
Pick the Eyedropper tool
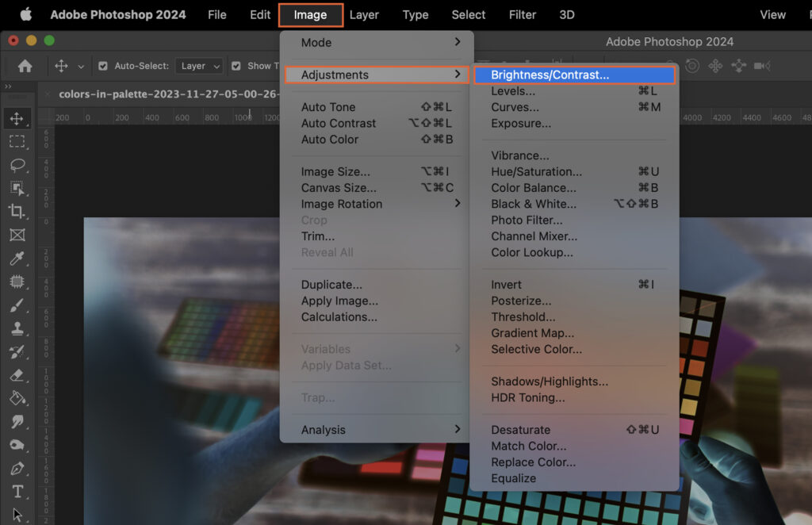click(x=17, y=259)
